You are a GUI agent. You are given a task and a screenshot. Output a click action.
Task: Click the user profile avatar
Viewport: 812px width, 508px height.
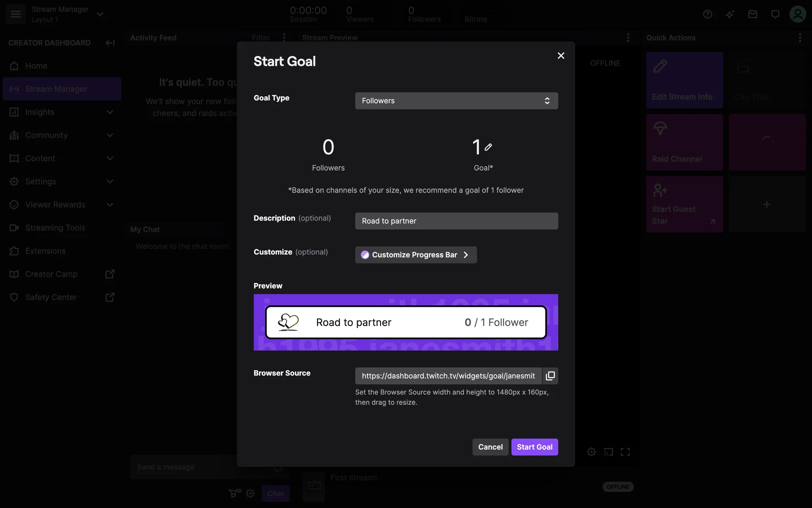click(798, 14)
